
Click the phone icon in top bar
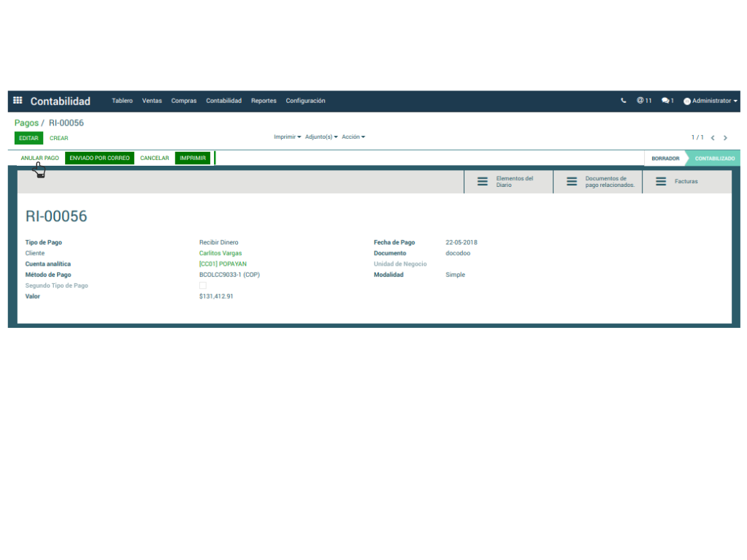coord(623,101)
